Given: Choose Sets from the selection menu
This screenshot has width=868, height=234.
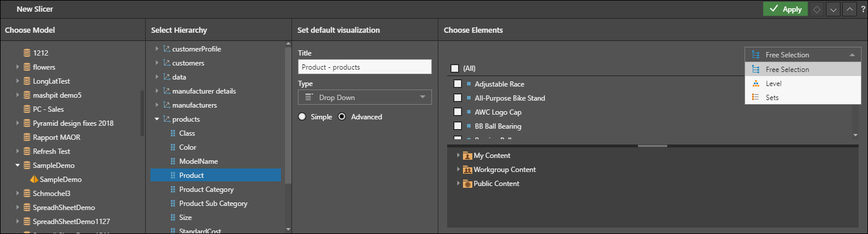Looking at the screenshot, I should pyautogui.click(x=772, y=98).
